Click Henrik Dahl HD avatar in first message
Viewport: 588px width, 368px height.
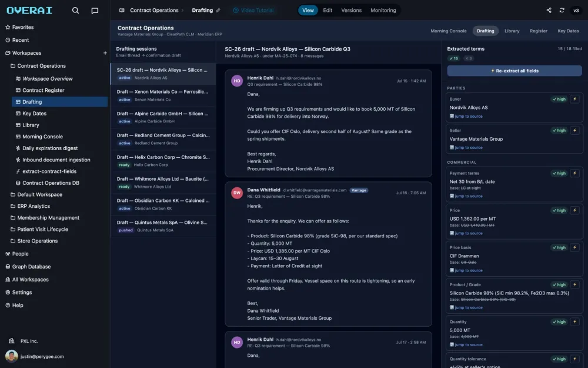tap(237, 81)
